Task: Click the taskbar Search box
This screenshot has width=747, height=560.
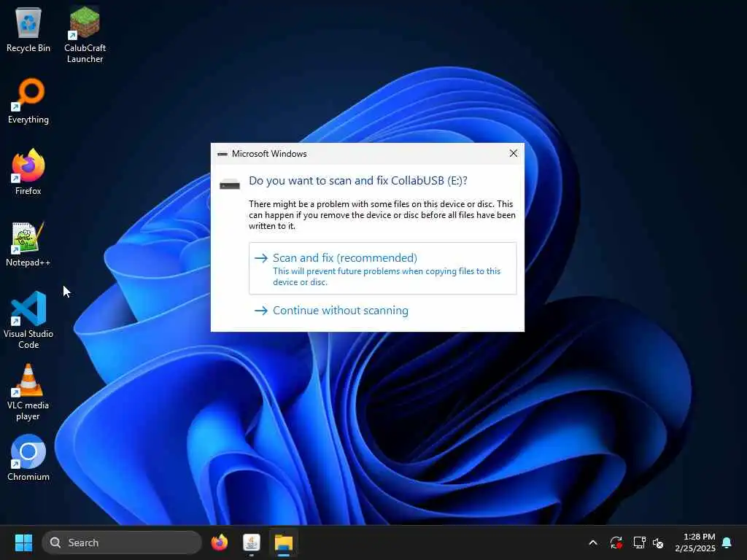Action: [122, 542]
